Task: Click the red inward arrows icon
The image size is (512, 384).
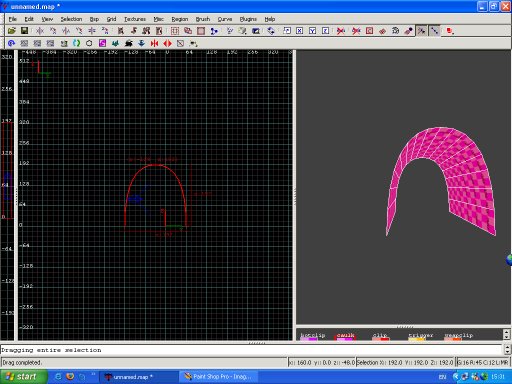Action: click(x=154, y=43)
